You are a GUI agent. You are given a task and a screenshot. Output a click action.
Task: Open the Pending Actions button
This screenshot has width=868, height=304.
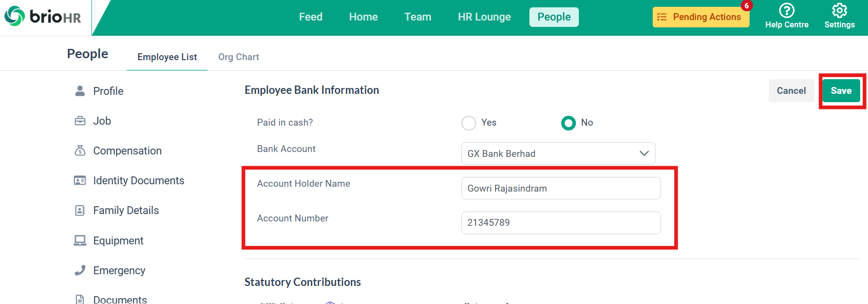pos(701,17)
